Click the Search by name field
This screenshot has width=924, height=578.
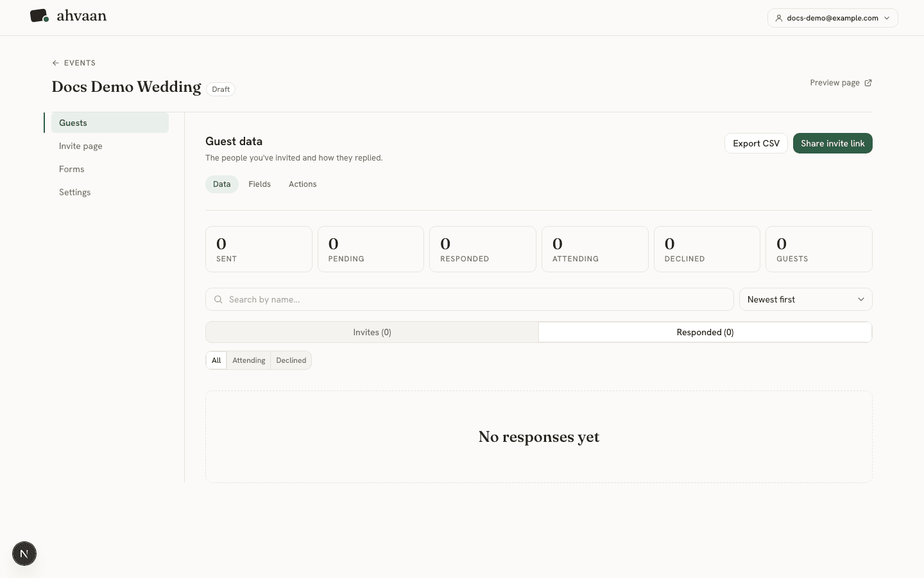click(x=470, y=299)
